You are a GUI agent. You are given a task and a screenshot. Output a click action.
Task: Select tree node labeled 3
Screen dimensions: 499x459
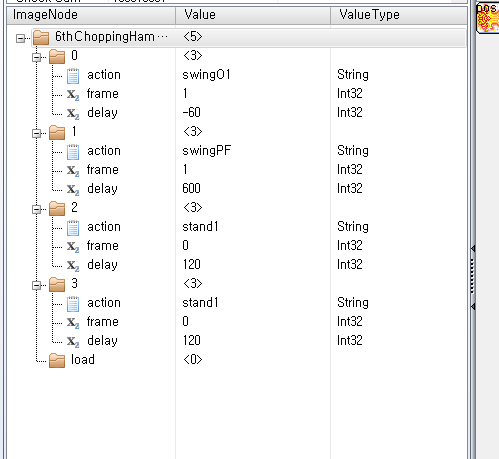click(74, 283)
